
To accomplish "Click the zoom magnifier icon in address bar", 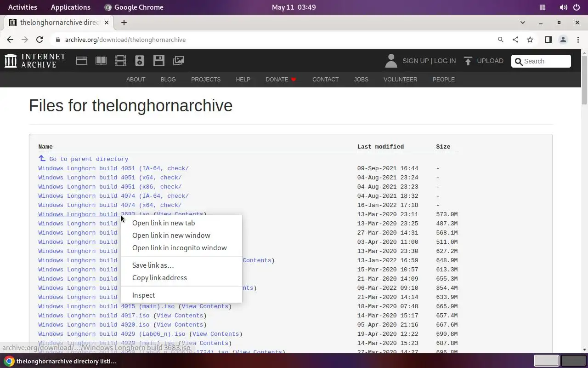I will [501, 40].
